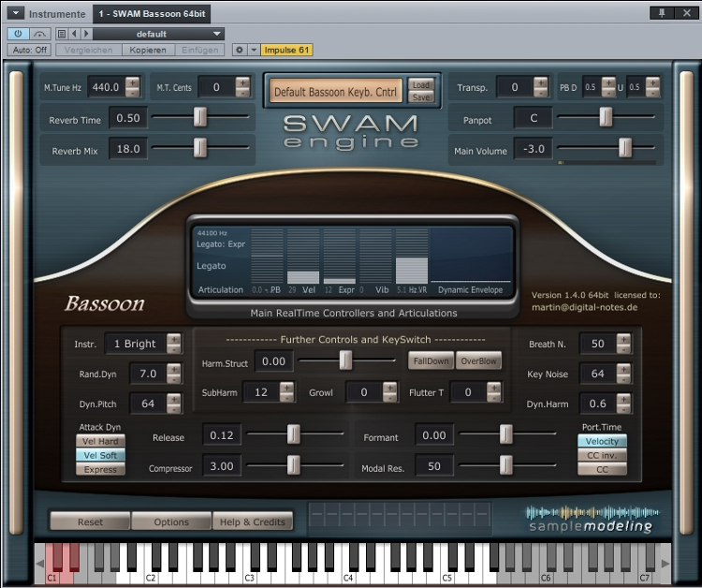Toggle the OverBlow button

478,361
